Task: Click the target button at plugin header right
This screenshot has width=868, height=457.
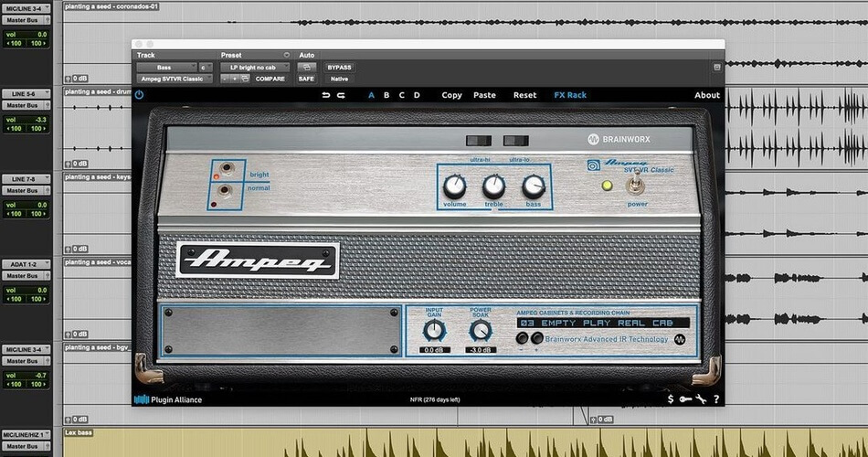Action: 717,67
